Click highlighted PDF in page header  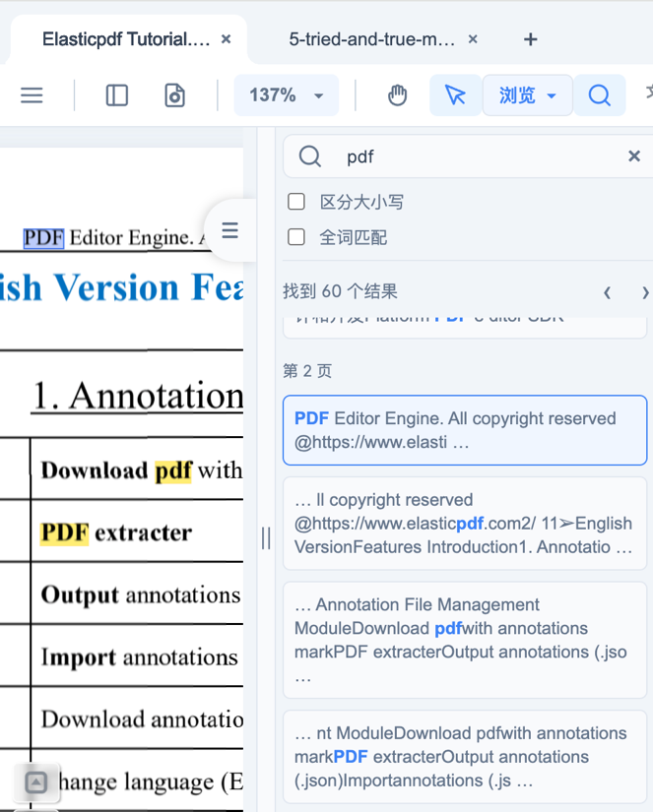coord(44,238)
